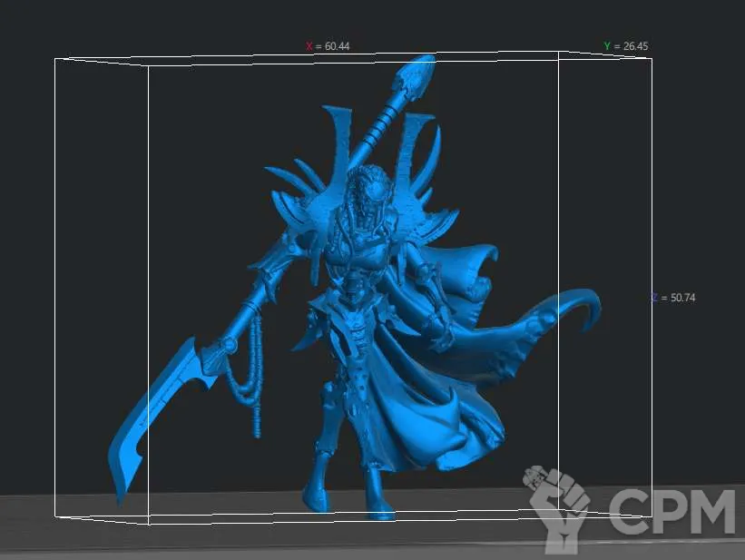Click the CPM fist logo watermark
The height and width of the screenshot is (560, 745).
coord(555,506)
